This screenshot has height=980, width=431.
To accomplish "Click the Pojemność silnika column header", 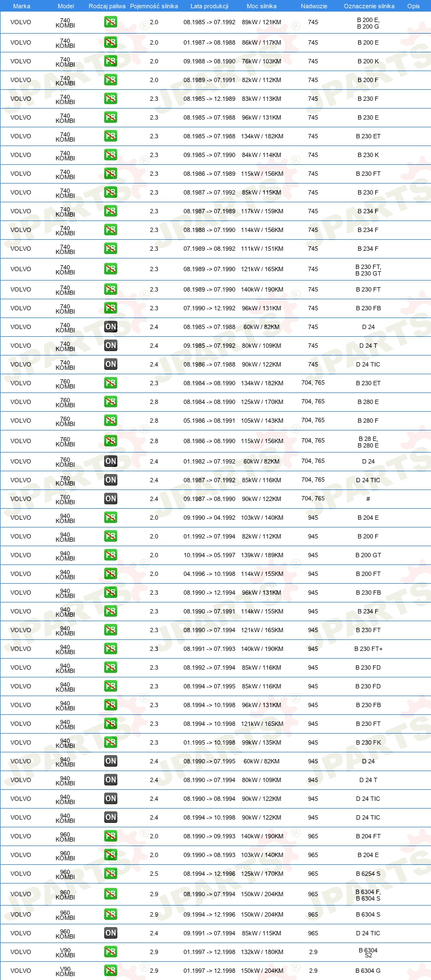I will (154, 6).
